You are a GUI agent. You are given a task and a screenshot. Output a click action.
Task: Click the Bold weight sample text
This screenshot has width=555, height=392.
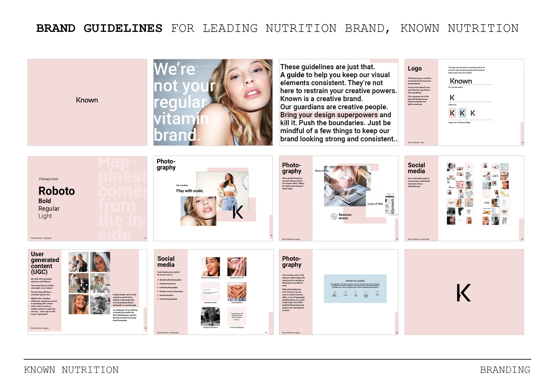(45, 201)
